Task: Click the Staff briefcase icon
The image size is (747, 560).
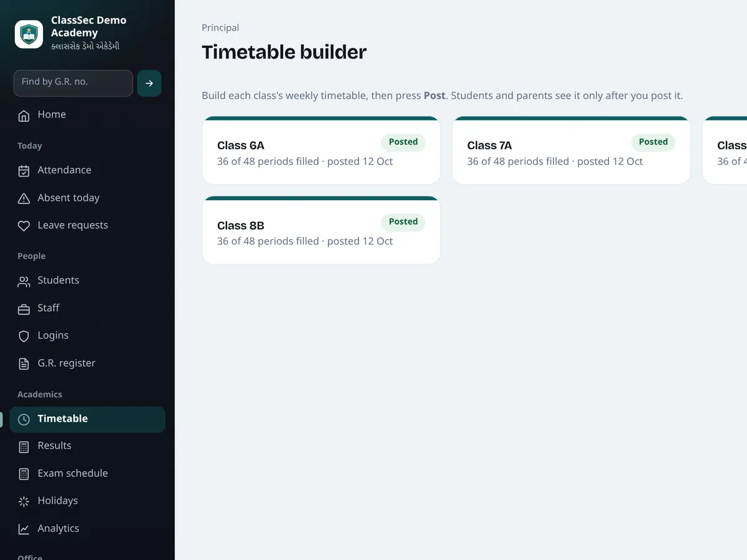Action: click(24, 309)
